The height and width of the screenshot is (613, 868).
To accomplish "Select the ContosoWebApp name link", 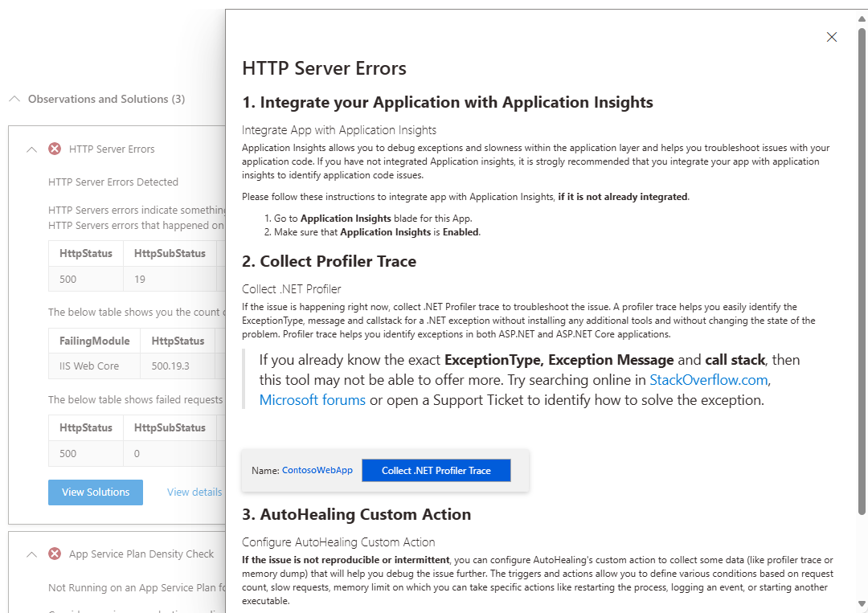I will pyautogui.click(x=317, y=470).
